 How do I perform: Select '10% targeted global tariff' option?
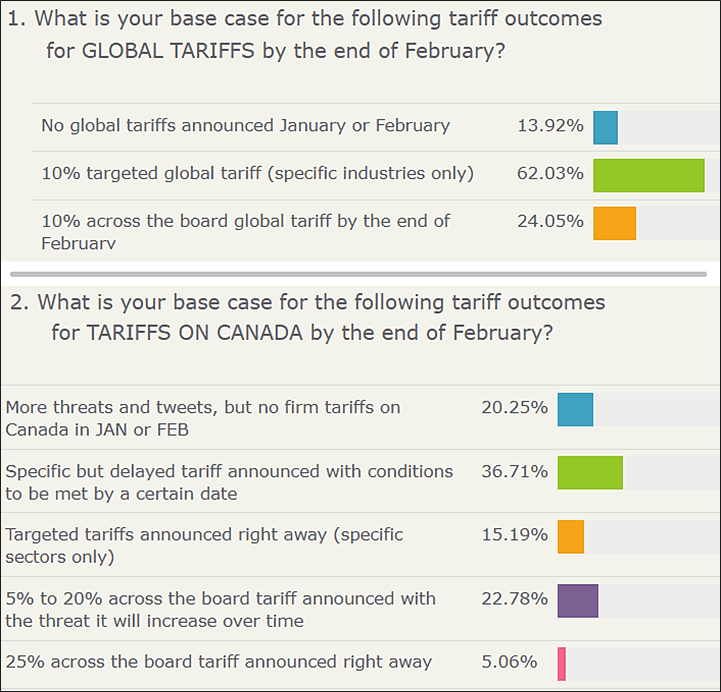point(257,174)
